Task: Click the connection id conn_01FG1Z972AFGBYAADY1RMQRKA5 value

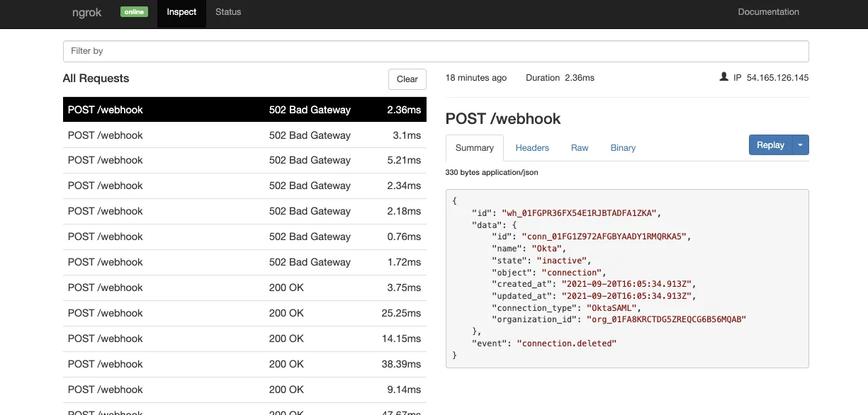Action: pos(604,237)
